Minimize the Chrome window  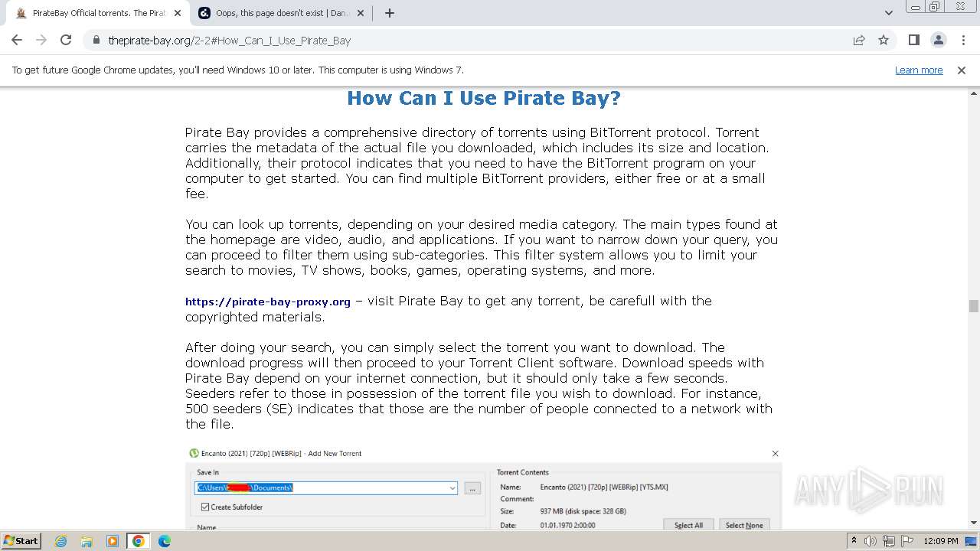coord(914,8)
